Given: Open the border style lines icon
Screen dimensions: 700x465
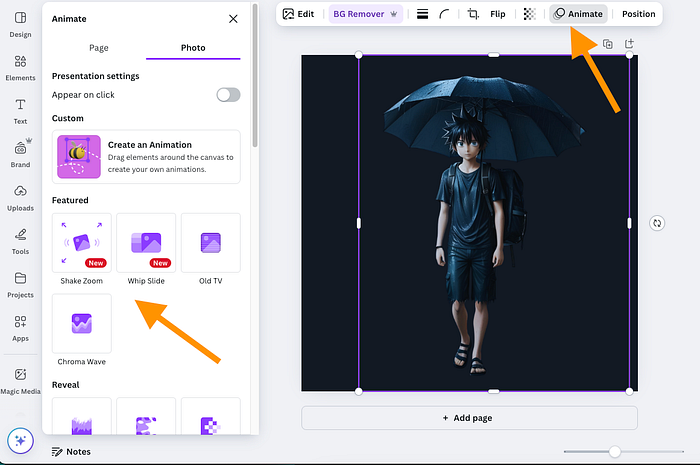Looking at the screenshot, I should coord(422,14).
